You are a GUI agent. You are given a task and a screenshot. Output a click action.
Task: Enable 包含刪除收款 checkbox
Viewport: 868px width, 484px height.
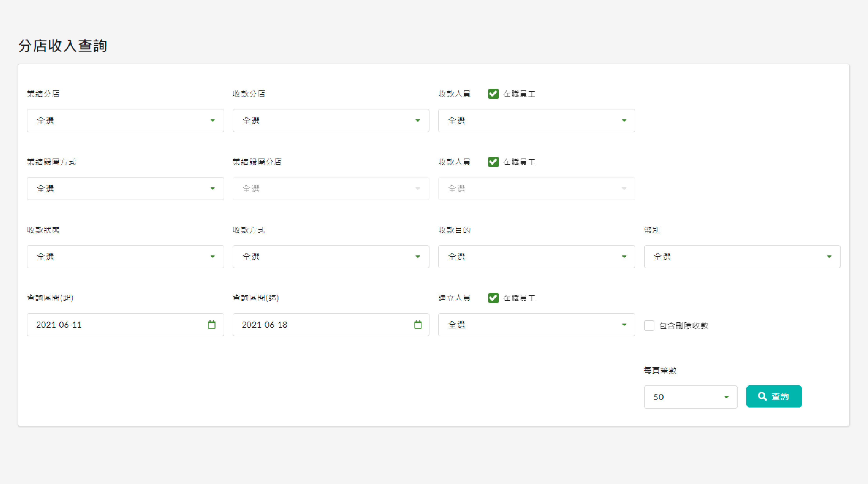pyautogui.click(x=649, y=326)
